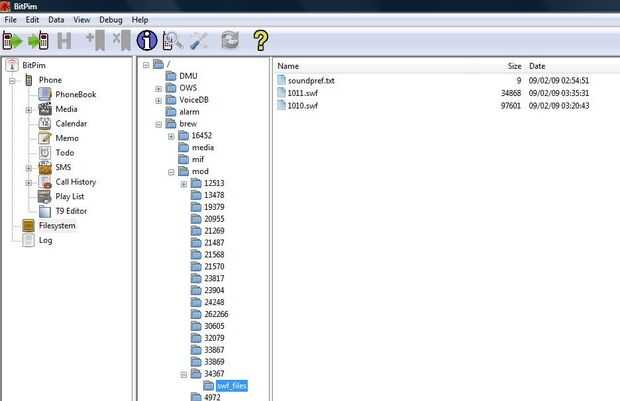Open the Help menu

pos(140,20)
